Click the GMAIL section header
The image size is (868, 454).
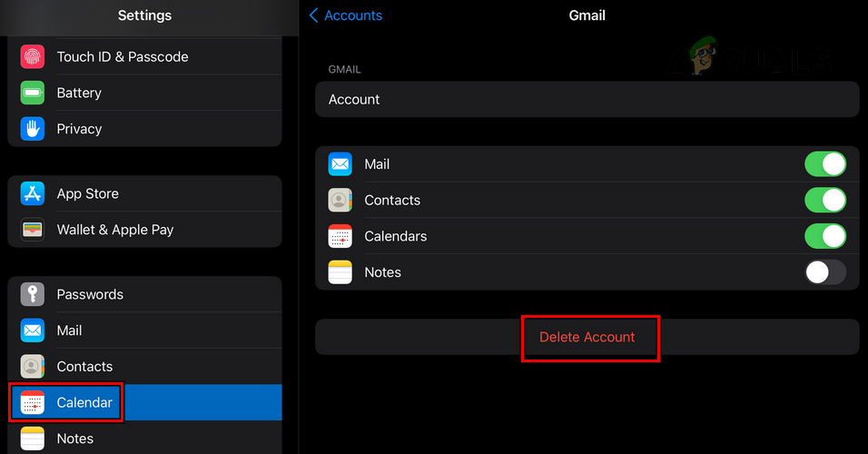click(344, 69)
